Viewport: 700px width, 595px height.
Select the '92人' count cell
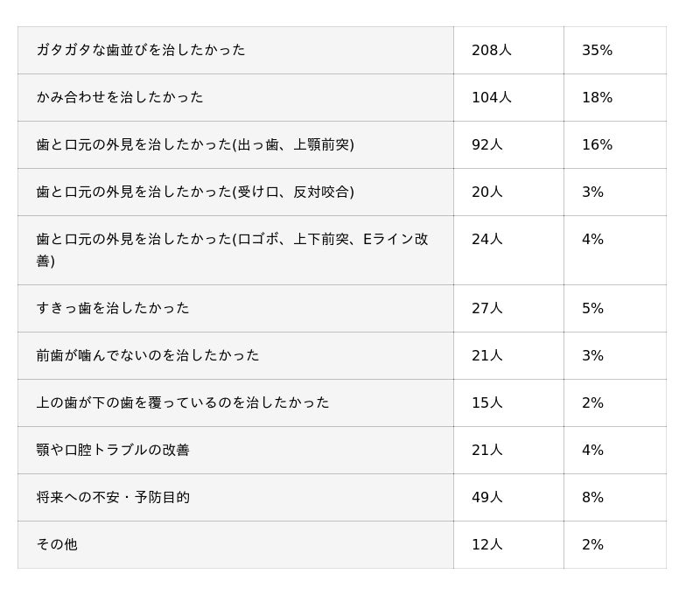pyautogui.click(x=486, y=144)
